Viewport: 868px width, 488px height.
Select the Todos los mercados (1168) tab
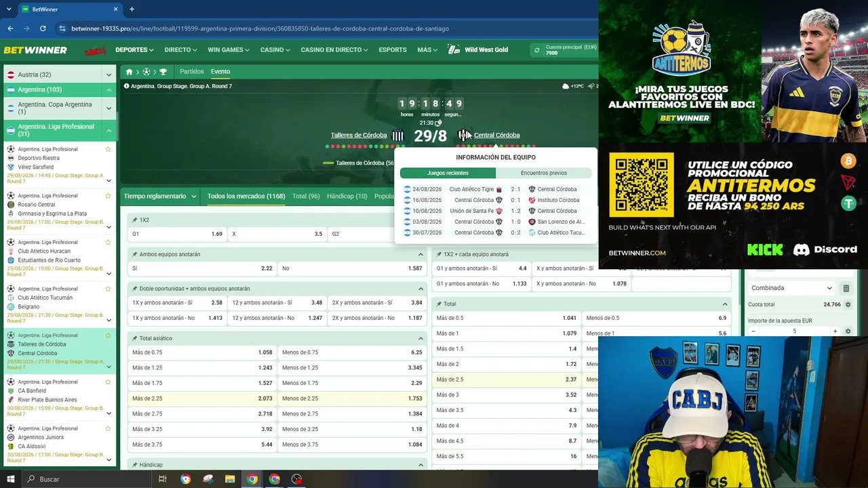click(246, 197)
